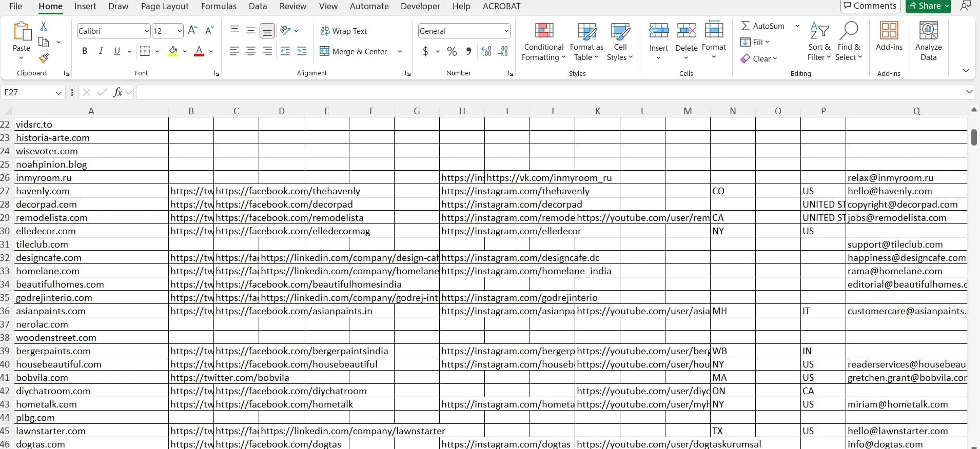Switch to the Page Layout tab
The height and width of the screenshot is (449, 980).
point(165,6)
